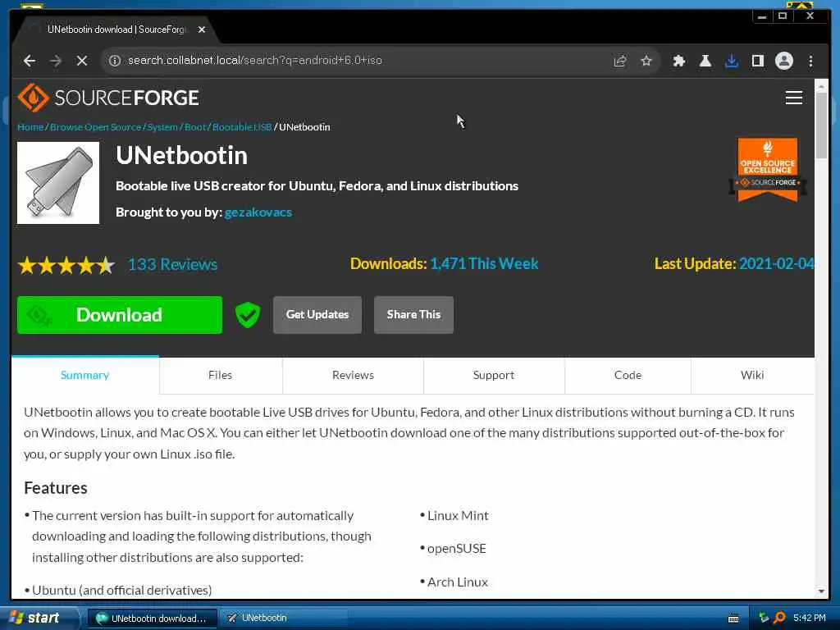Click the 2021-02-04 last update link
This screenshot has width=840, height=630.
coord(776,263)
